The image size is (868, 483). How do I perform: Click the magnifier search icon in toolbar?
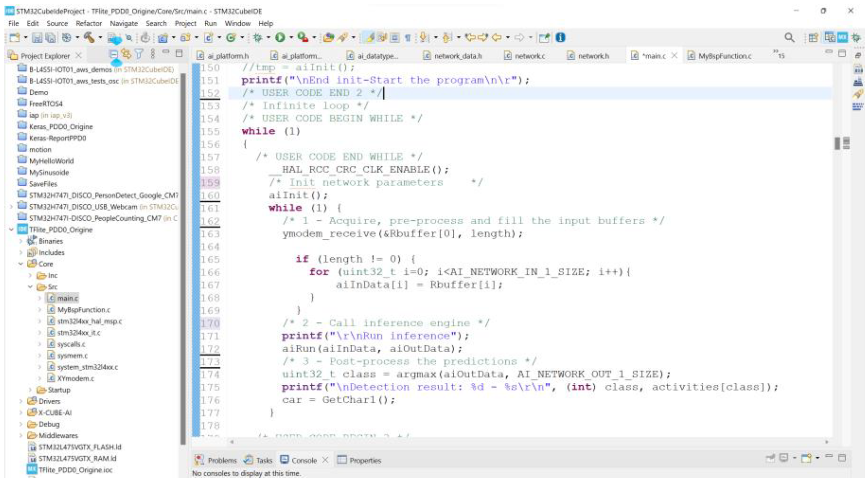(789, 38)
